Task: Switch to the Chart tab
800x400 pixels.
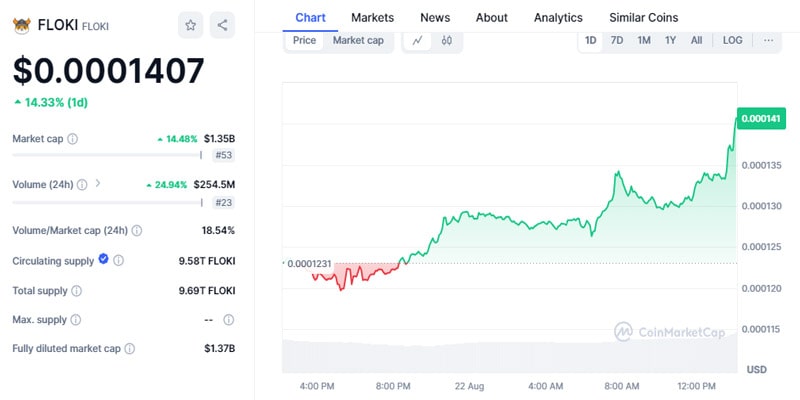Action: click(310, 18)
